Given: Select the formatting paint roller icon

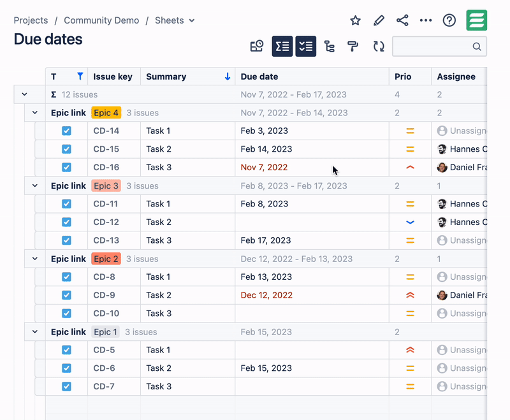Looking at the screenshot, I should click(x=353, y=46).
